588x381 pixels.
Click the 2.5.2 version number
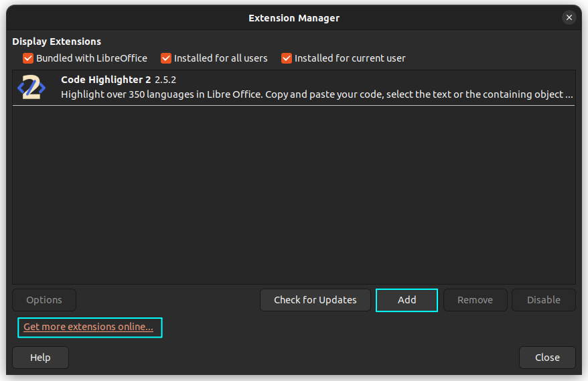[165, 80]
